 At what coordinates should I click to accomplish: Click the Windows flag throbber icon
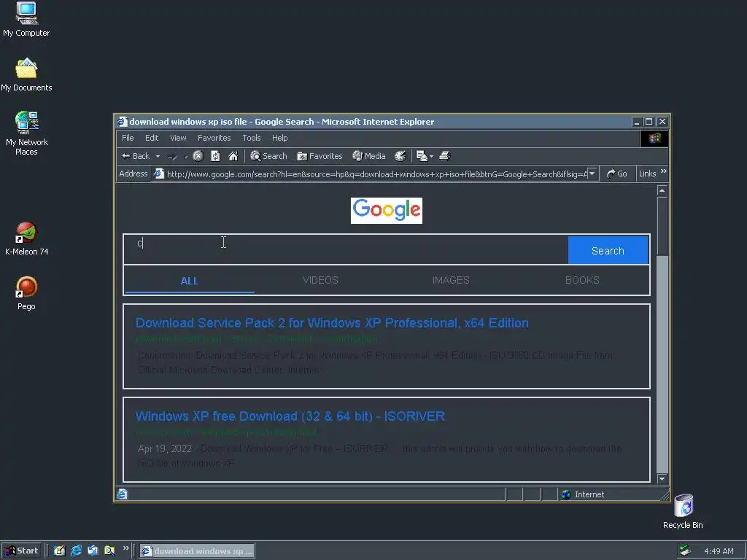(654, 138)
